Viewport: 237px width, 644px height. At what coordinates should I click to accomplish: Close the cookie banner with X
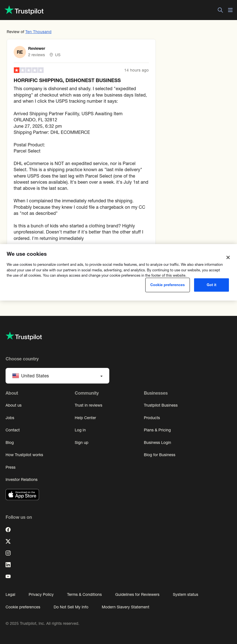pos(228,257)
